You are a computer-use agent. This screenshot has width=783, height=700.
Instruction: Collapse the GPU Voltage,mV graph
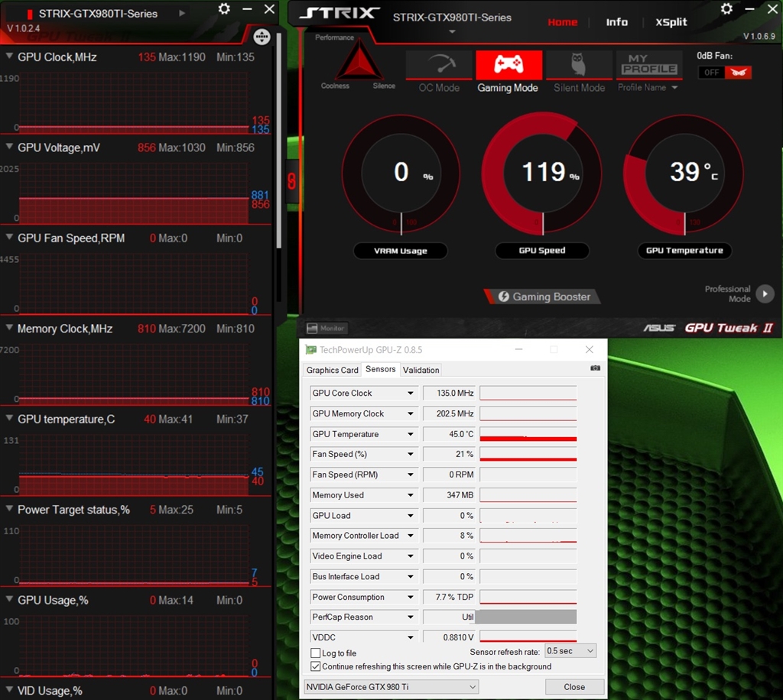[9, 147]
